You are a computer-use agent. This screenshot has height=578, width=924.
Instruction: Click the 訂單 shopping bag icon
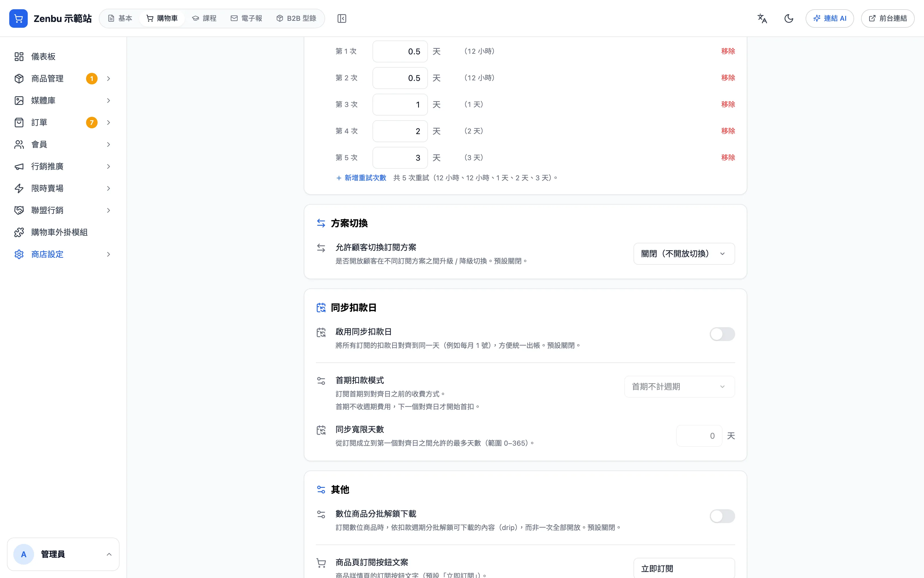tap(19, 122)
